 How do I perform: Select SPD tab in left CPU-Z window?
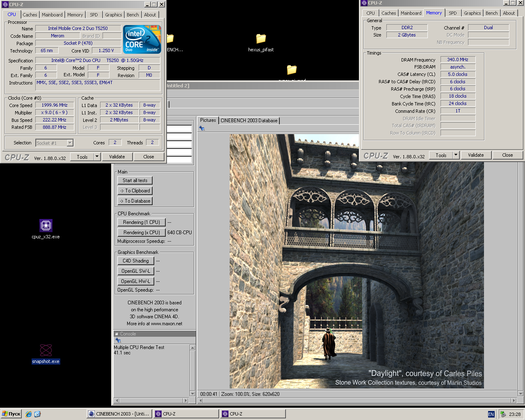(x=94, y=15)
